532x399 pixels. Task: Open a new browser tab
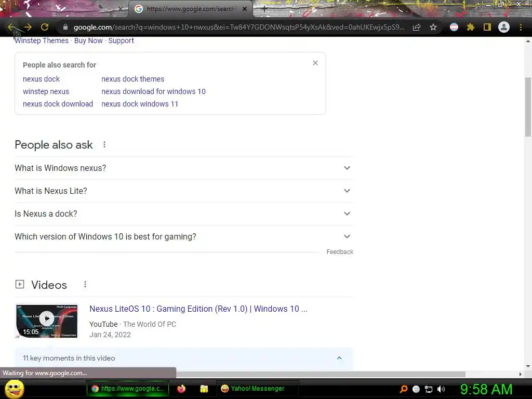click(x=264, y=9)
